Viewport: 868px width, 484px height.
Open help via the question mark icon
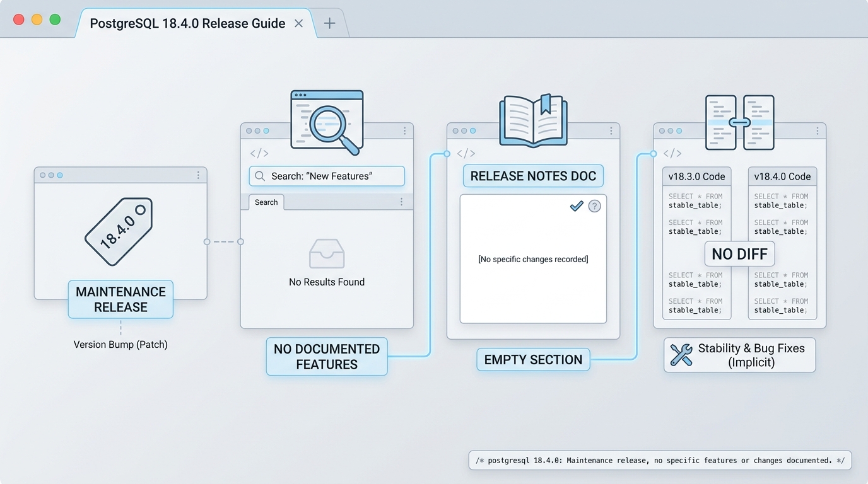[594, 206]
